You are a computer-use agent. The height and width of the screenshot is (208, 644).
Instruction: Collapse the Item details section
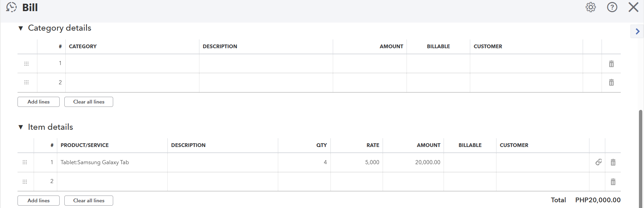click(21, 127)
